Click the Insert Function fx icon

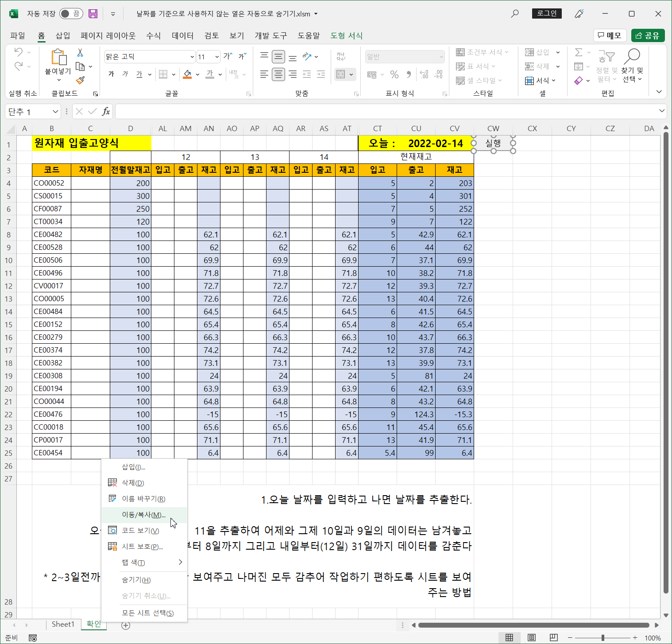coord(106,112)
